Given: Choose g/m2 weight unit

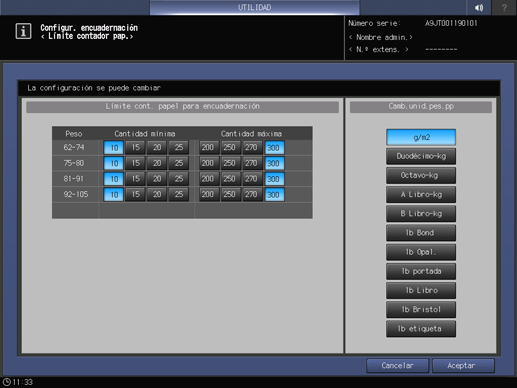Looking at the screenshot, I should (421, 137).
